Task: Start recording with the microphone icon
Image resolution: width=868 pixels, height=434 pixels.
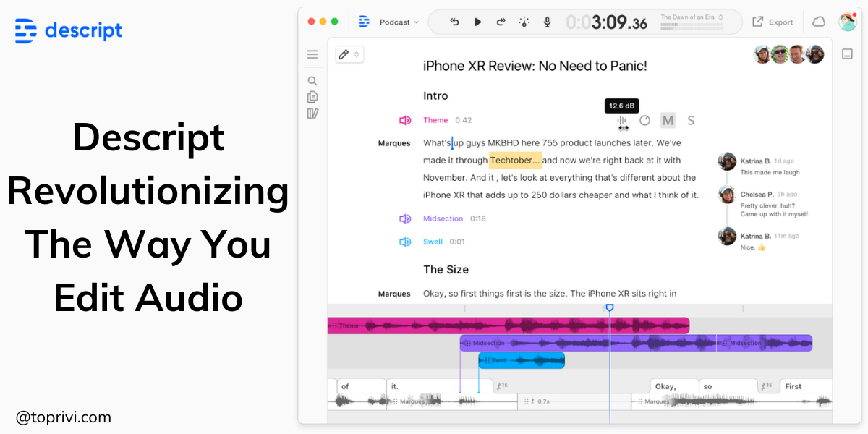Action: click(x=548, y=22)
